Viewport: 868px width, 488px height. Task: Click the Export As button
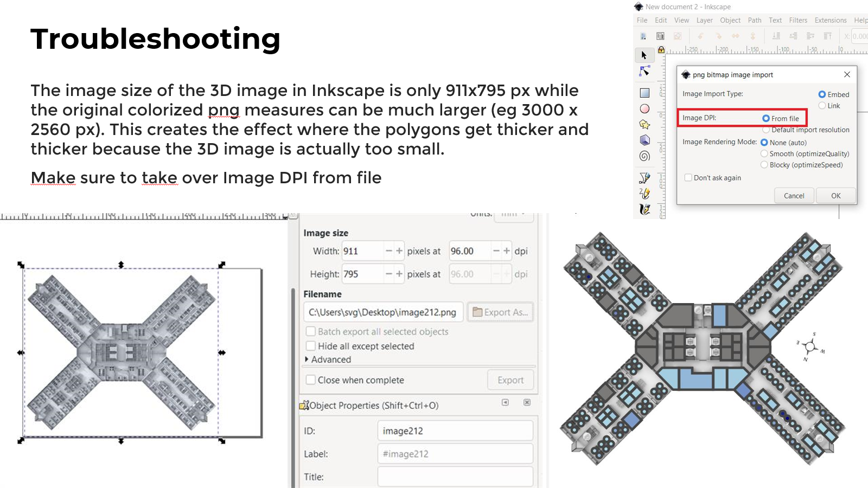tap(500, 312)
